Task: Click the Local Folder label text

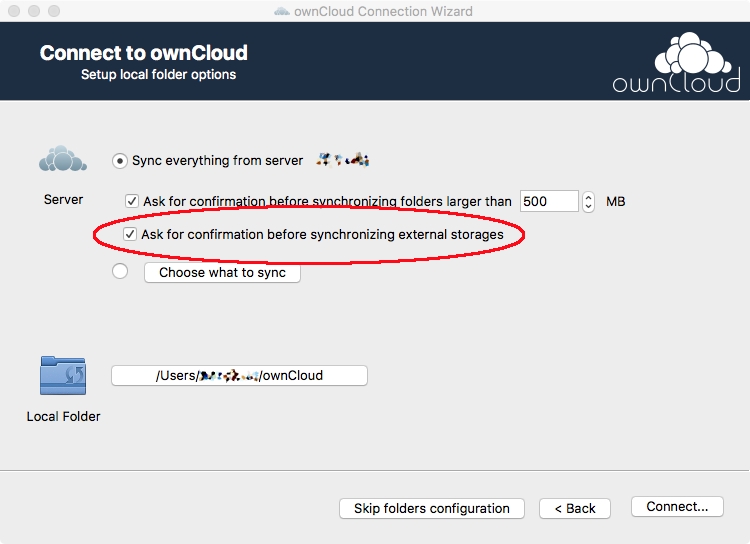Action: coord(63,417)
